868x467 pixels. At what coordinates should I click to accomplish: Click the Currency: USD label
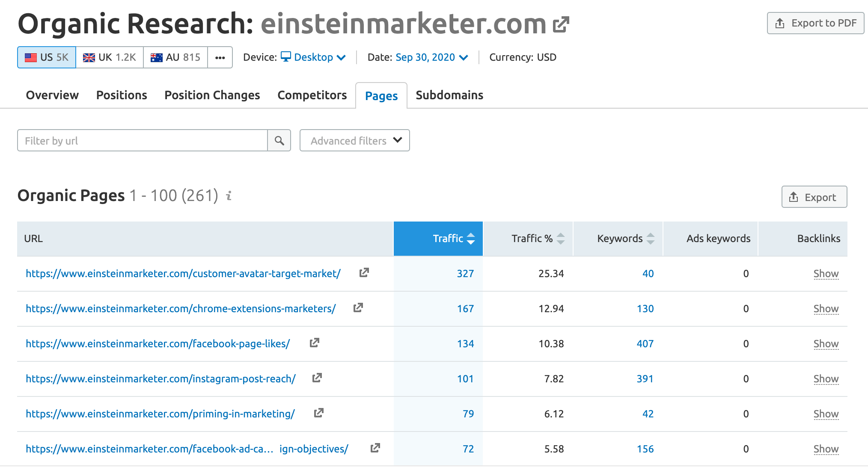[523, 57]
